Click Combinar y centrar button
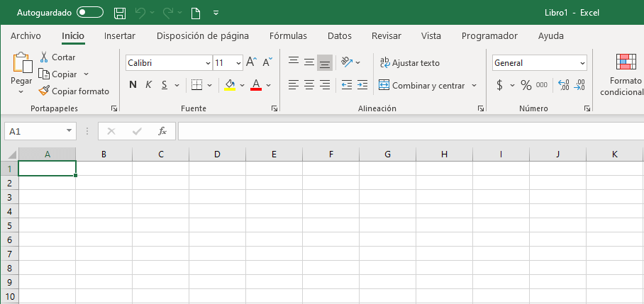 [x=422, y=85]
